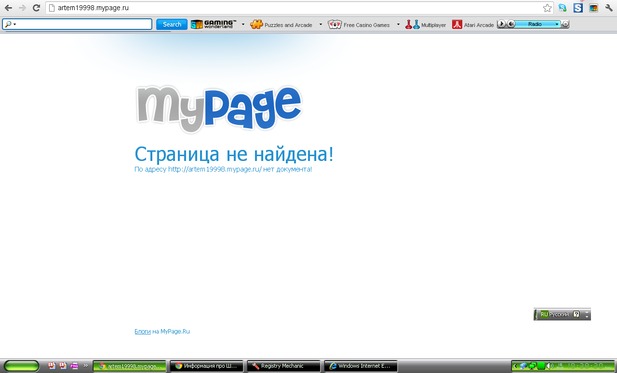Screen dimensions: 617x373
Task: Click the browser forward arrow
Action: pos(22,7)
